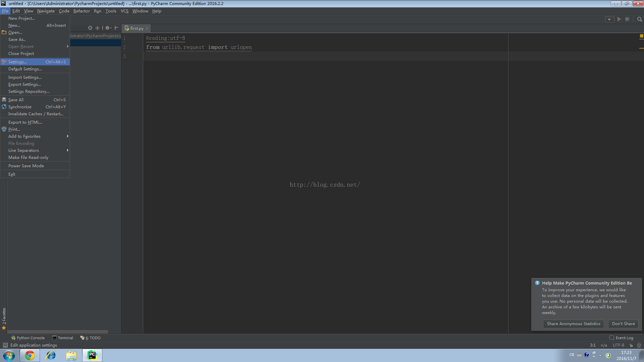Toggle Power Save Mode on

coord(26,166)
